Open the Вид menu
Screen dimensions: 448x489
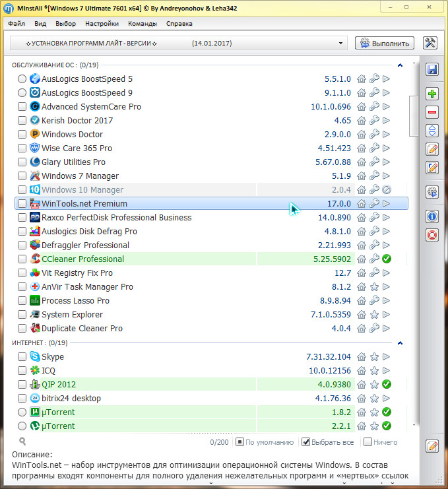(x=40, y=24)
